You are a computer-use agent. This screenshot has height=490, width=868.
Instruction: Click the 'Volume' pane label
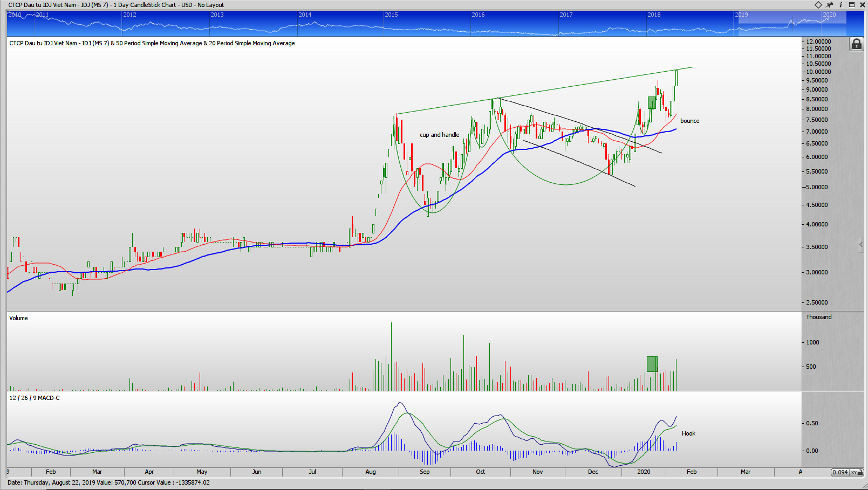[18, 318]
